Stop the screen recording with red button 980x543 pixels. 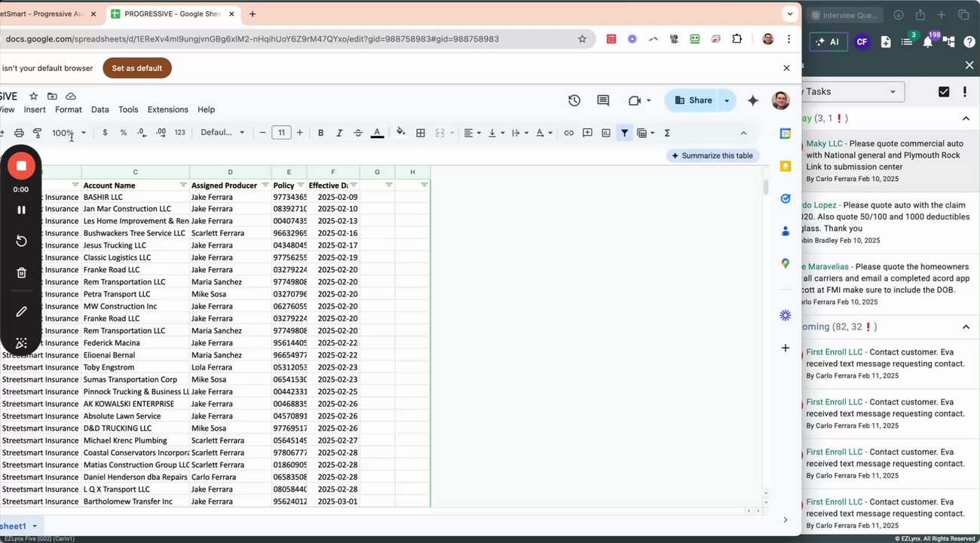[21, 166]
